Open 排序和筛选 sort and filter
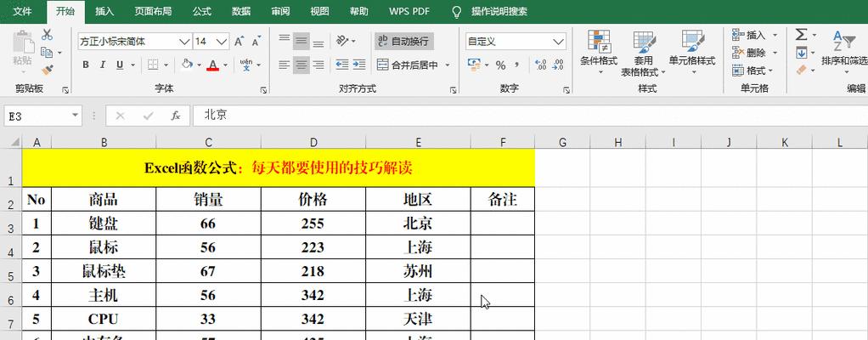868x340 pixels. [844, 53]
